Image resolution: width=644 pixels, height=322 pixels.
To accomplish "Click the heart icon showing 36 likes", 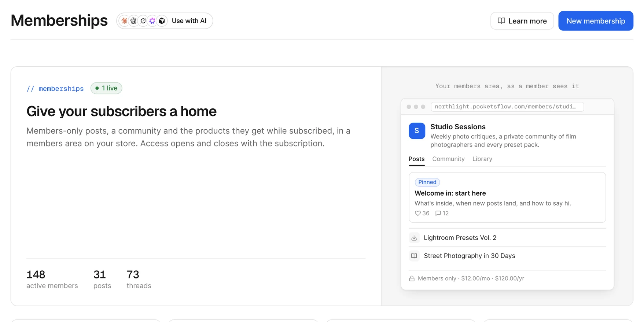I will (x=417, y=213).
